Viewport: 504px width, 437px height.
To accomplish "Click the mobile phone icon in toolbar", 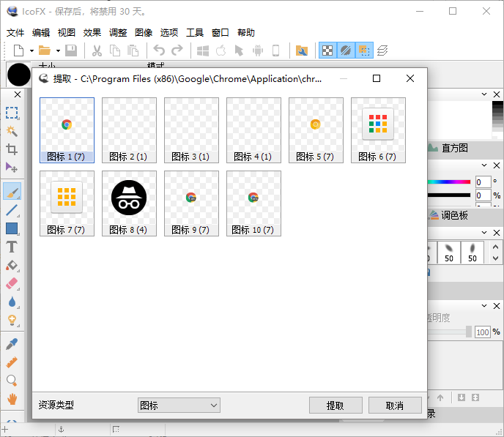I will [x=275, y=51].
